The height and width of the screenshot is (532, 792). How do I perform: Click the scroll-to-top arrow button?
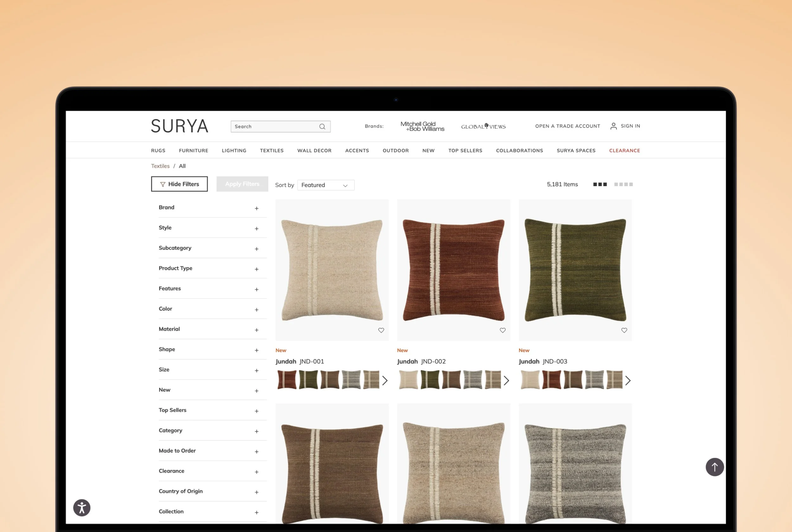click(714, 467)
